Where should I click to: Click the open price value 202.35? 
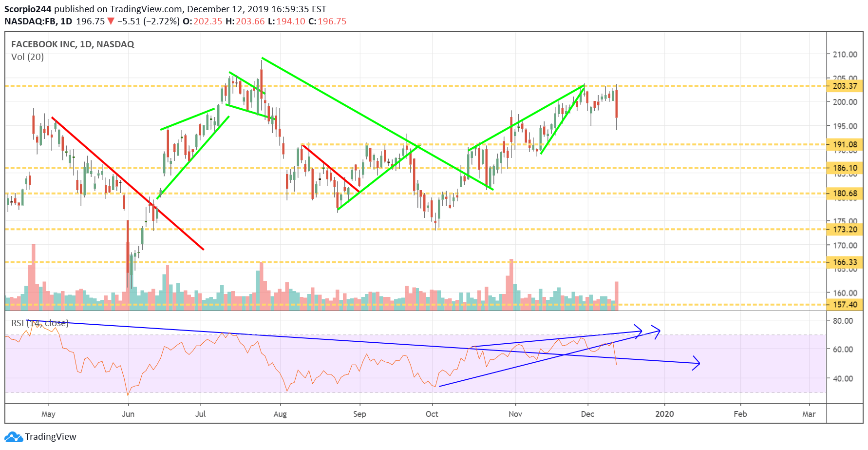coord(208,21)
